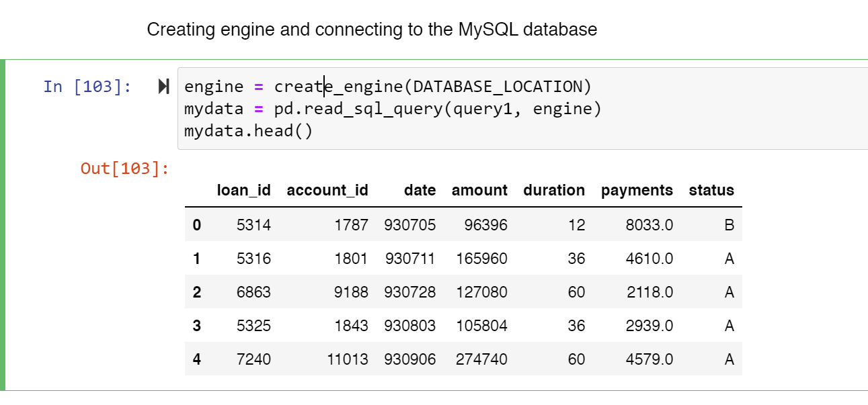The width and height of the screenshot is (868, 405).
Task: Click the payments column header
Action: 637,190
